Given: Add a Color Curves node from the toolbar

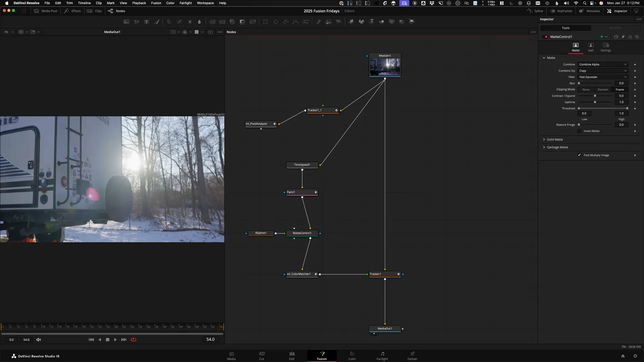Looking at the screenshot, I should click(x=180, y=22).
